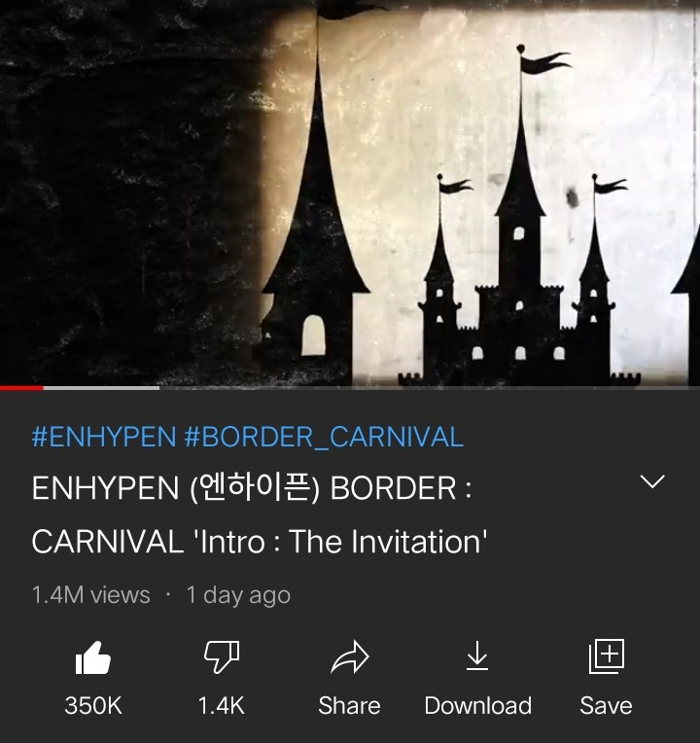The width and height of the screenshot is (700, 743).
Task: Expand the video description chevron
Action: (652, 481)
